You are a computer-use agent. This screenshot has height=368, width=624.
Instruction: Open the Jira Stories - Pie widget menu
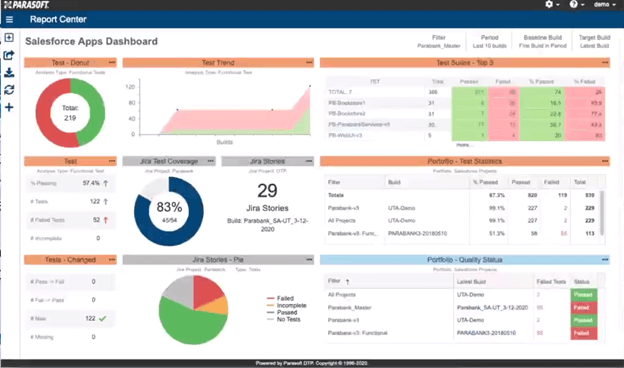pos(309,260)
